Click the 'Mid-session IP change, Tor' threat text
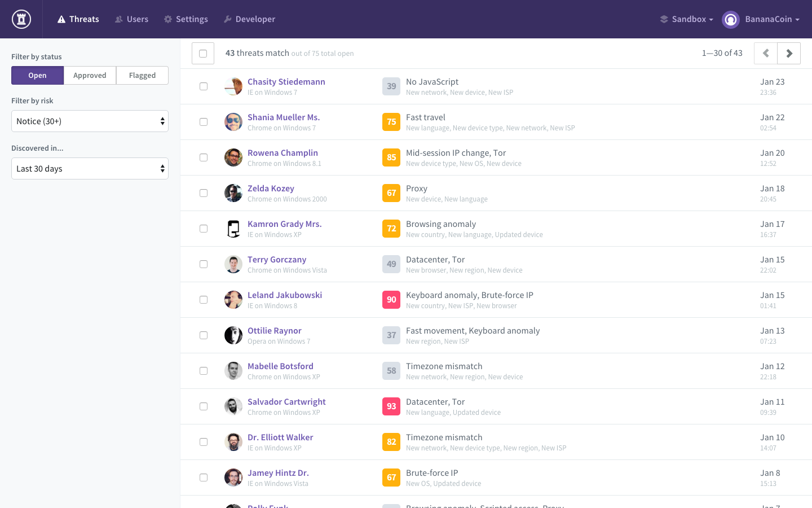Image resolution: width=812 pixels, height=508 pixels. tap(456, 153)
